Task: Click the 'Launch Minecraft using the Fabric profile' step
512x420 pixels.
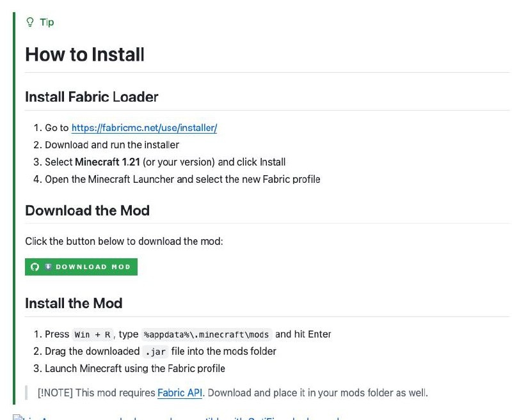Action: (135, 368)
